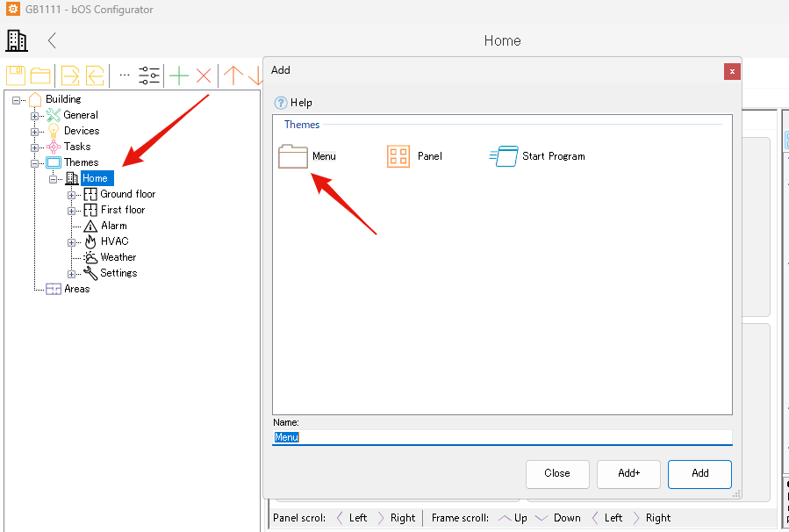Click the Move Up arrow icon

pyautogui.click(x=233, y=75)
